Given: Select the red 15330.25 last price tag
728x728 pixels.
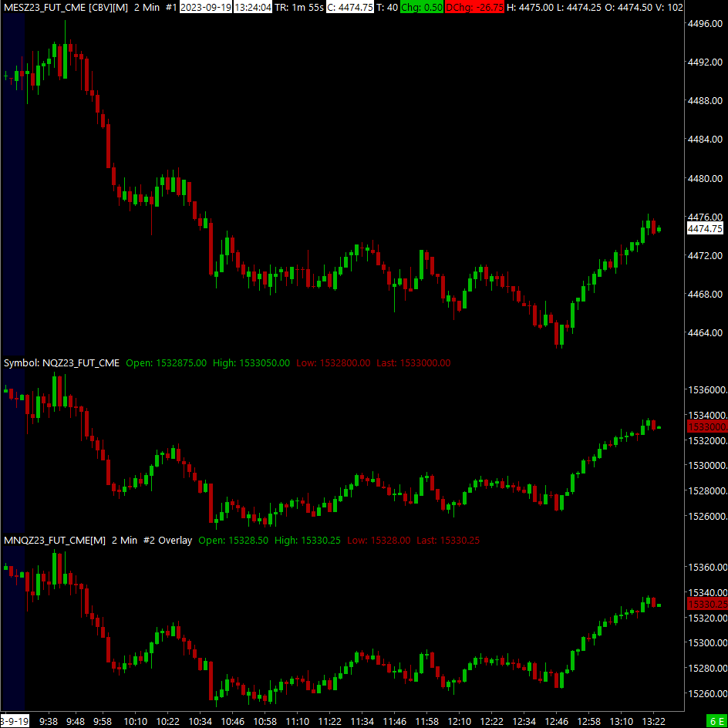Looking at the screenshot, I should coord(706,604).
